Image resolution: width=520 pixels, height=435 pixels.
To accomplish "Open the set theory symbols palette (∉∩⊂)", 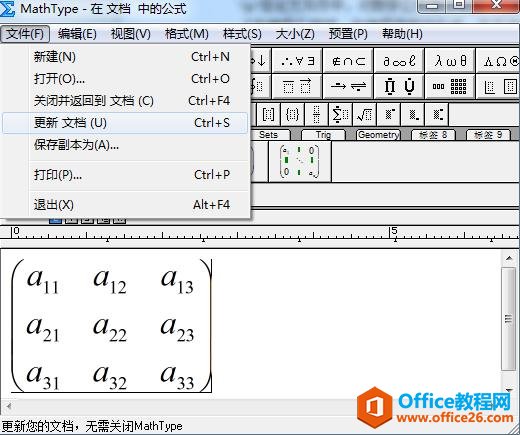I will click(x=348, y=61).
